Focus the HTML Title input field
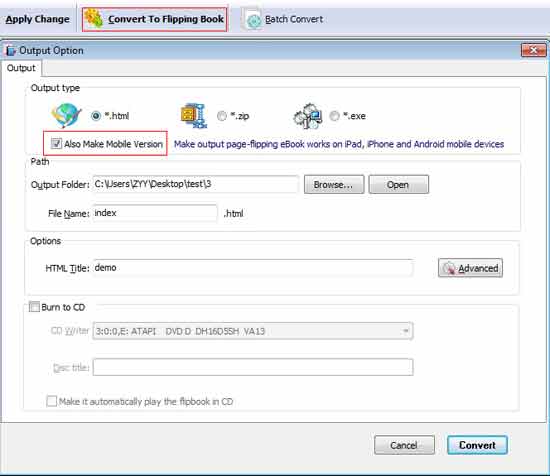This screenshot has height=476, width=550. tap(253, 268)
